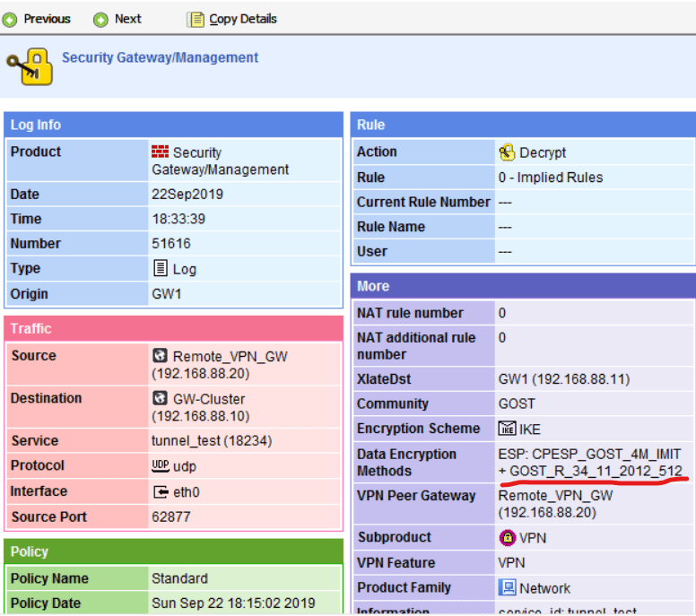This screenshot has height=616, width=696.
Task: Click Copy Details button text
Action: pyautogui.click(x=243, y=19)
